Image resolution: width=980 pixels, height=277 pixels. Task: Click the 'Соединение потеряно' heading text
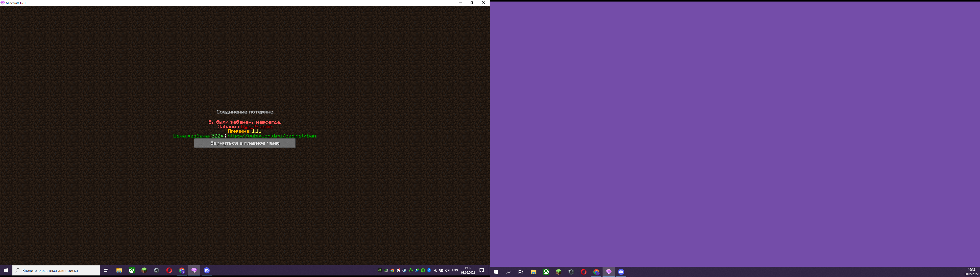point(245,112)
